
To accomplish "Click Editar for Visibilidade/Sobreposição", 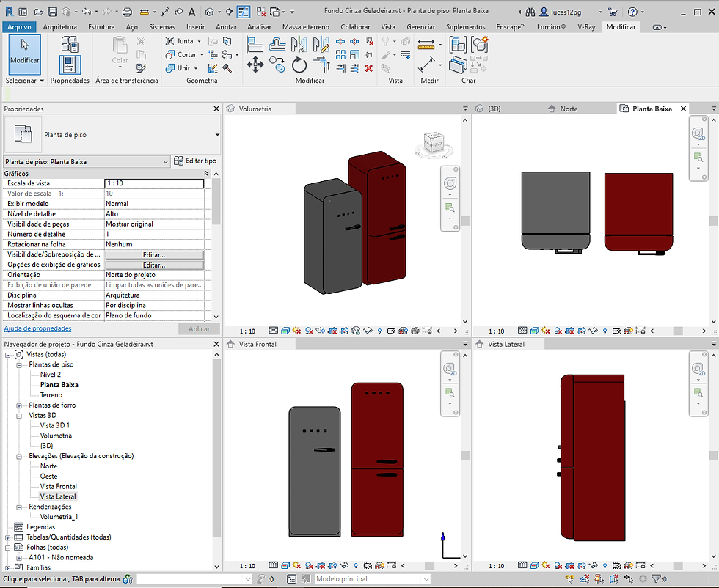I will click(x=154, y=255).
